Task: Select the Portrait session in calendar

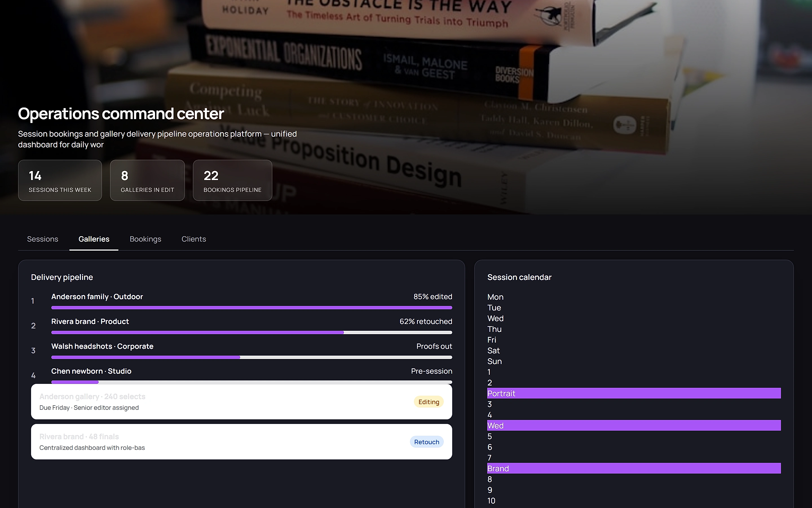Action: (634, 393)
